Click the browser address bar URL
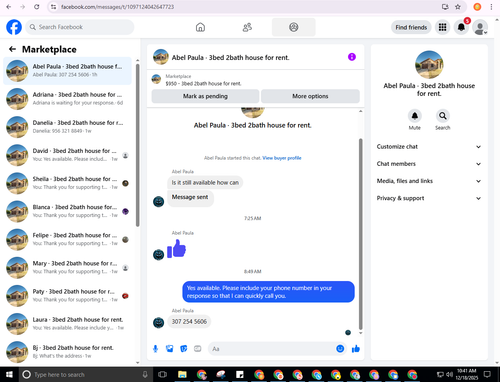The width and height of the screenshot is (500, 382). pyautogui.click(x=117, y=7)
